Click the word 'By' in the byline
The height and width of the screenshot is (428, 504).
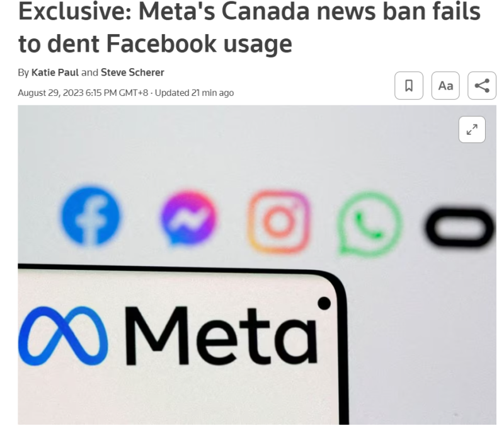23,72
